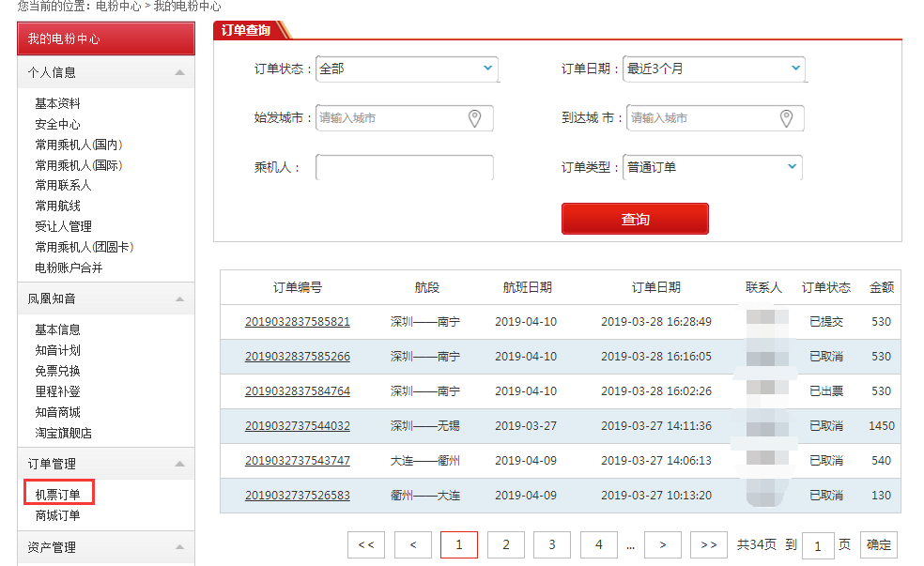Viewport: 924px width, 566px height.
Task: Click location pin icon in 始发城市 field
Action: (x=475, y=118)
